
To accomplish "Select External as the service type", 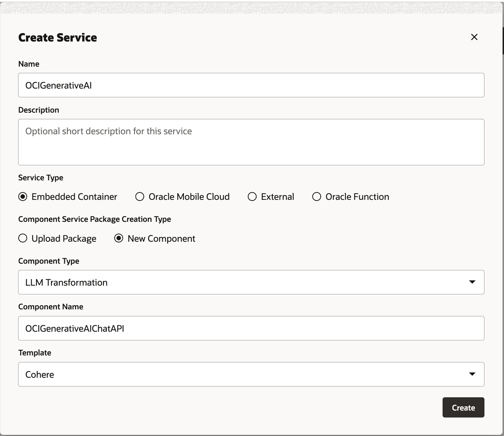I will [x=252, y=197].
